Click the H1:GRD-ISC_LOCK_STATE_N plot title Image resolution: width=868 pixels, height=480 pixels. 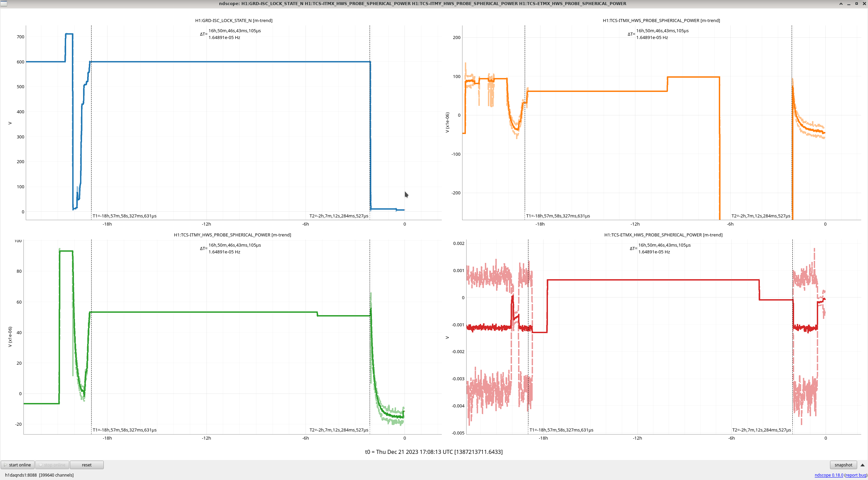(x=234, y=20)
